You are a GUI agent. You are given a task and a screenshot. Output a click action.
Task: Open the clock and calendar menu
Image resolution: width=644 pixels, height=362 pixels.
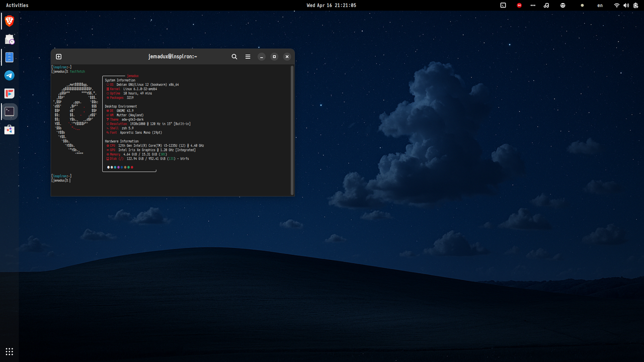point(331,5)
